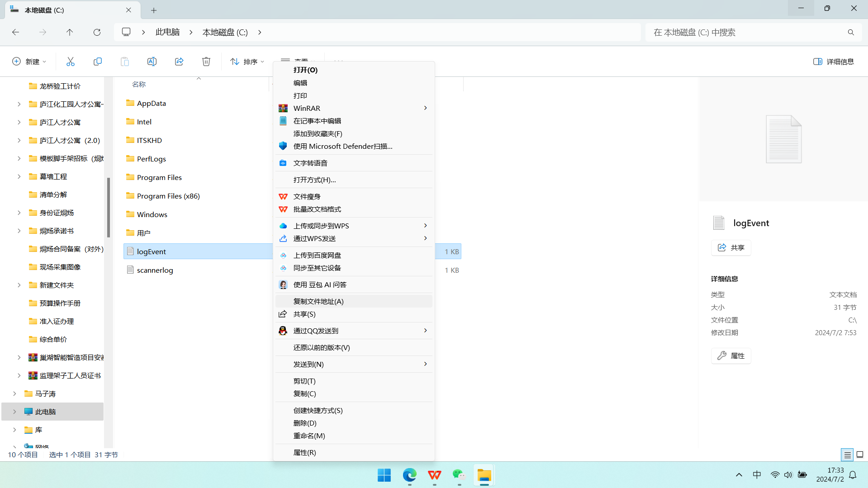Click the 属性 button in details pane
This screenshot has height=488, width=868.
(x=731, y=355)
